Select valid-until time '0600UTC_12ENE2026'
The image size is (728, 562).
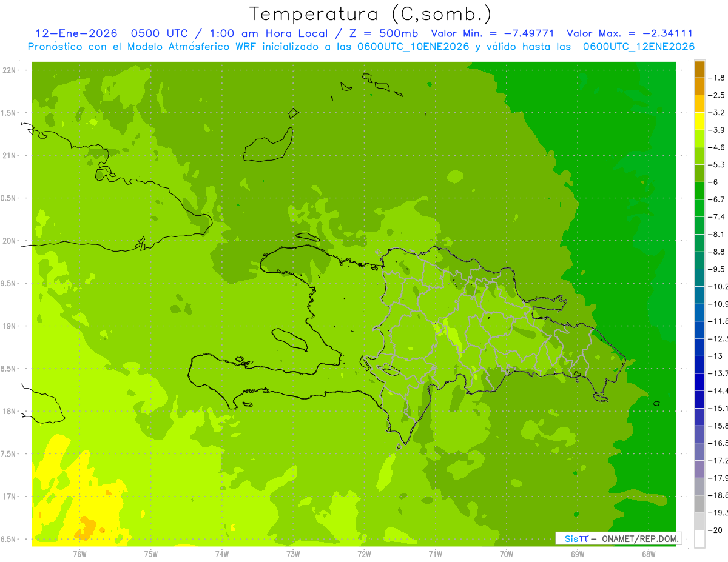[x=639, y=47]
